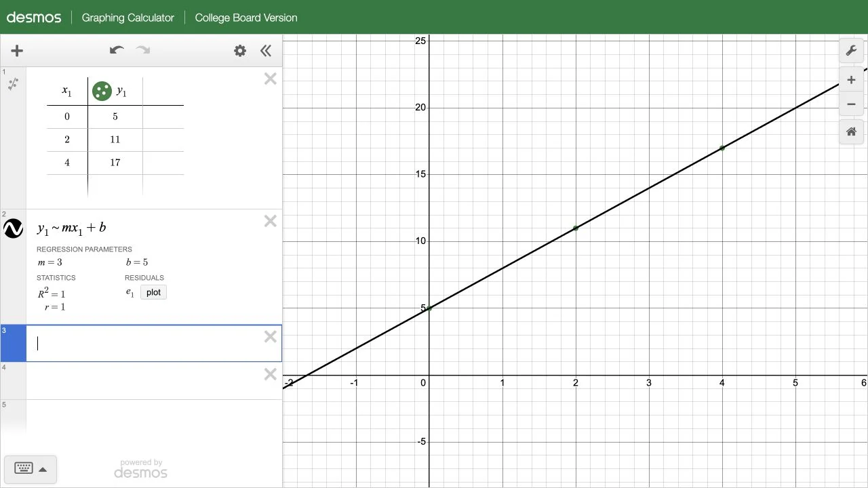Select the x1 cell with value 4
This screenshot has height=488, width=868.
(67, 163)
